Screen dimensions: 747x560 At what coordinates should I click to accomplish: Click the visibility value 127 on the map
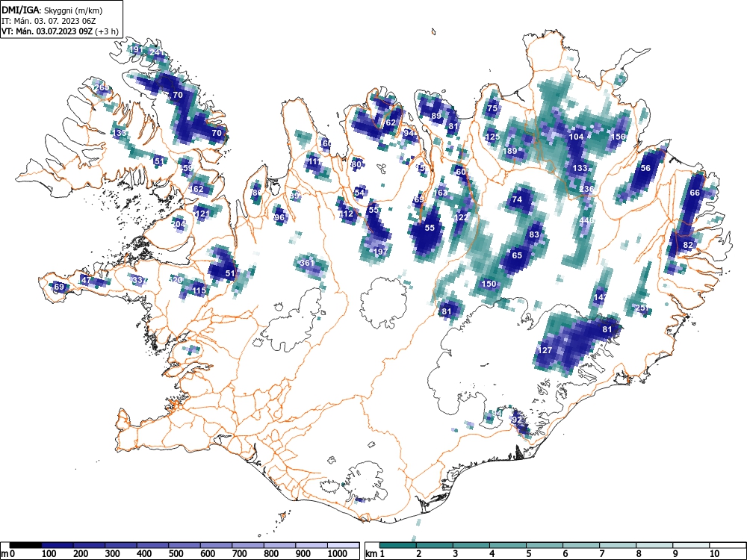tap(545, 350)
